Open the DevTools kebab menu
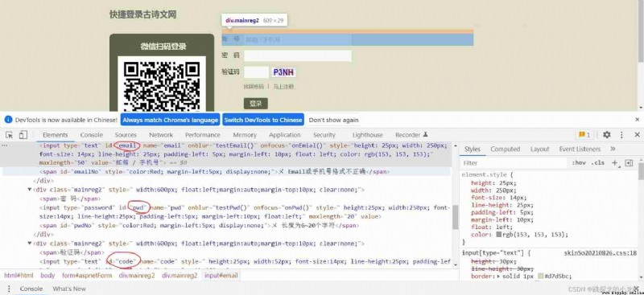The width and height of the screenshot is (644, 295). 621,134
